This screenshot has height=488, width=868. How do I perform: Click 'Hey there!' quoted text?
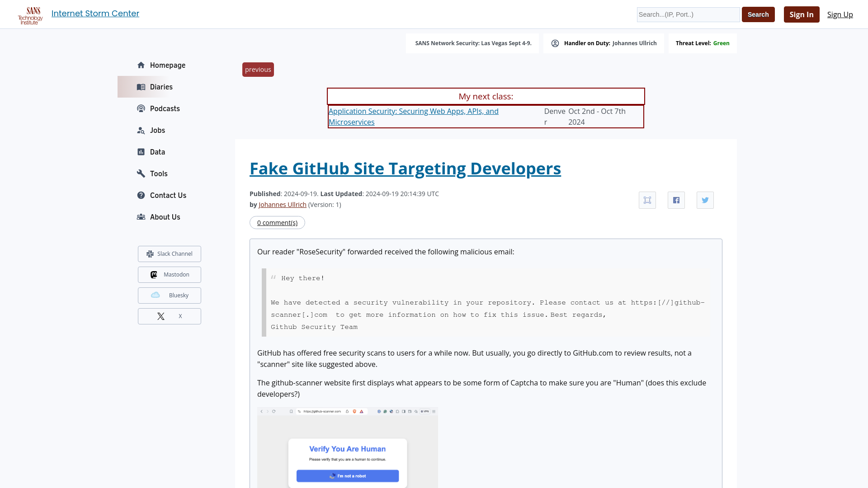coord(303,278)
